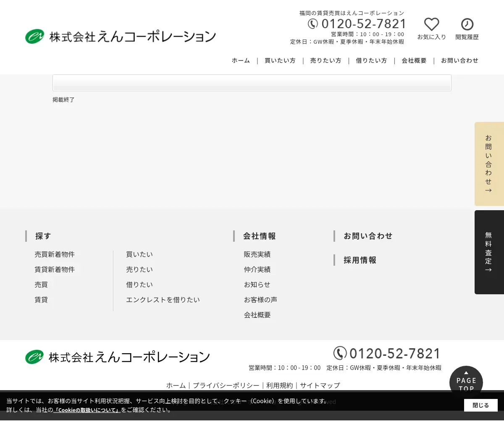Click 採用情報 footer heading link
504x441 pixels.
pyautogui.click(x=360, y=260)
